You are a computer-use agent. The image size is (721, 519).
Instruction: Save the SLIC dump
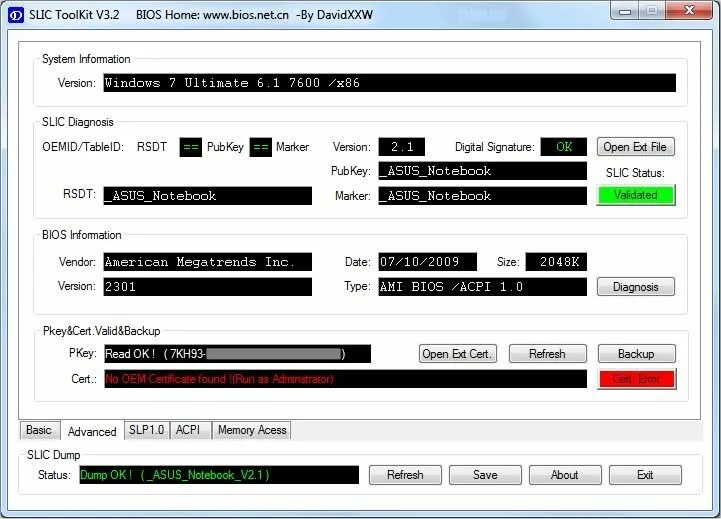pos(485,475)
